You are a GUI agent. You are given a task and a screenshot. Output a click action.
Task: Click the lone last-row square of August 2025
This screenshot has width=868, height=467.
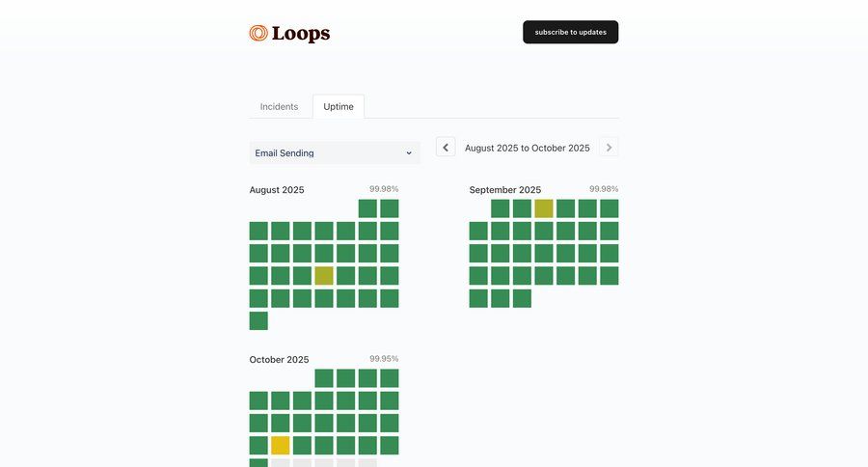click(258, 320)
